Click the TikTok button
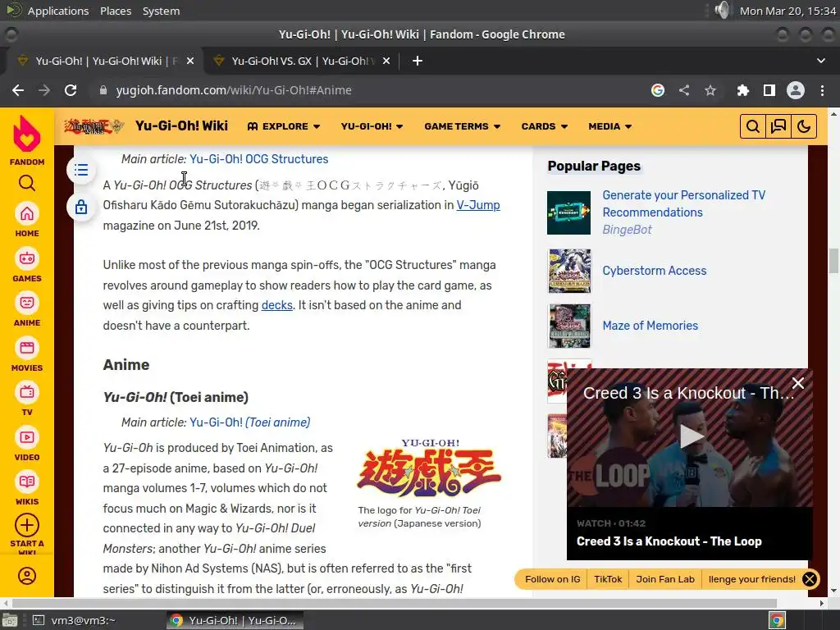This screenshot has height=630, width=840. (x=608, y=579)
